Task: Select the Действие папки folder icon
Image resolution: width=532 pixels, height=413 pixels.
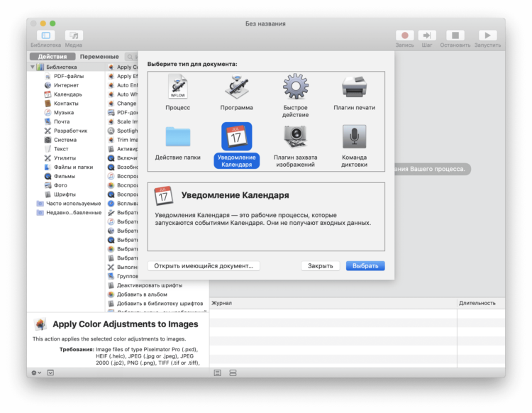Action: tap(178, 136)
